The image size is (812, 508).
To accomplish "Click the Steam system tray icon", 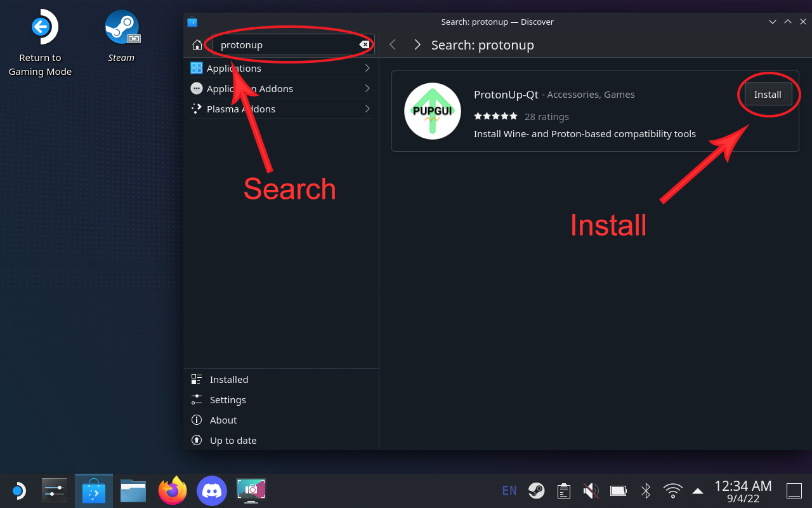I will 536,491.
